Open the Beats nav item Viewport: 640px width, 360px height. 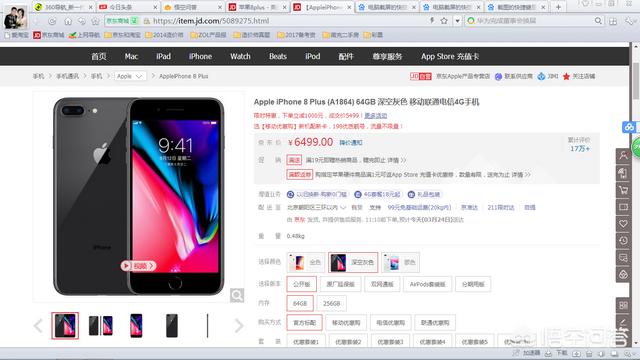(278, 56)
